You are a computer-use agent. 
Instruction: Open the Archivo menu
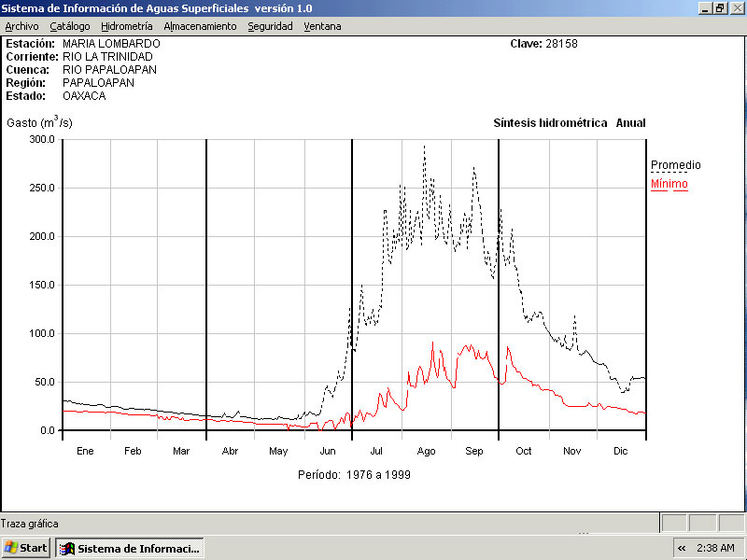click(21, 26)
